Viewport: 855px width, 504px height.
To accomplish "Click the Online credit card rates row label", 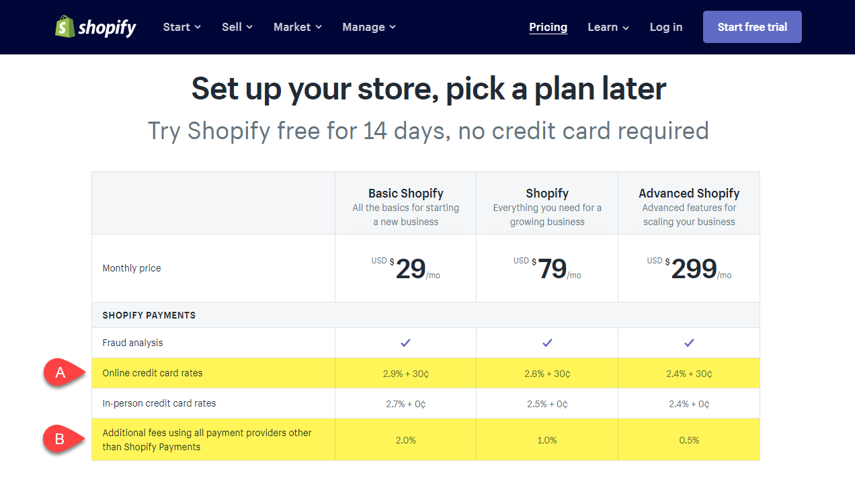I will [x=153, y=373].
